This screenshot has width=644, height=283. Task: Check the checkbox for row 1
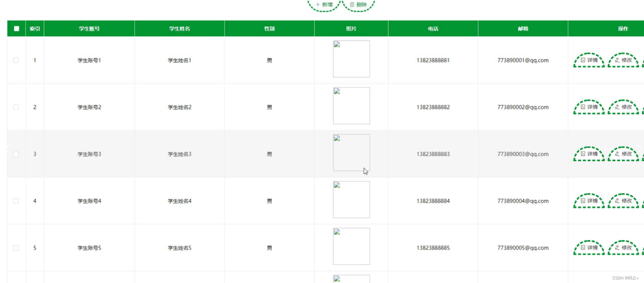(x=16, y=60)
